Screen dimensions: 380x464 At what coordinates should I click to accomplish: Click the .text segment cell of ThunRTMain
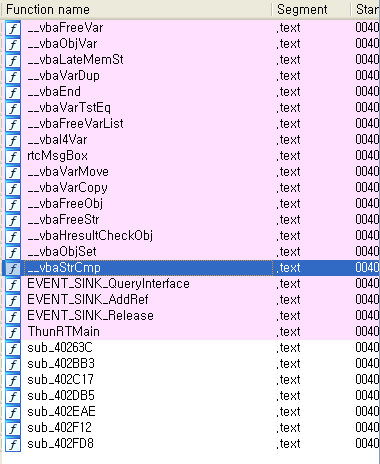288,332
